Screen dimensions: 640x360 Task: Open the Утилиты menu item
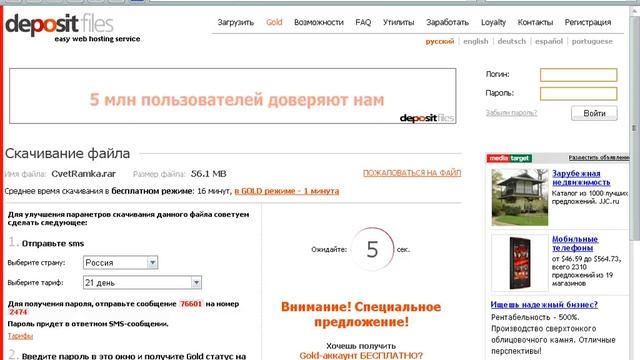[398, 22]
